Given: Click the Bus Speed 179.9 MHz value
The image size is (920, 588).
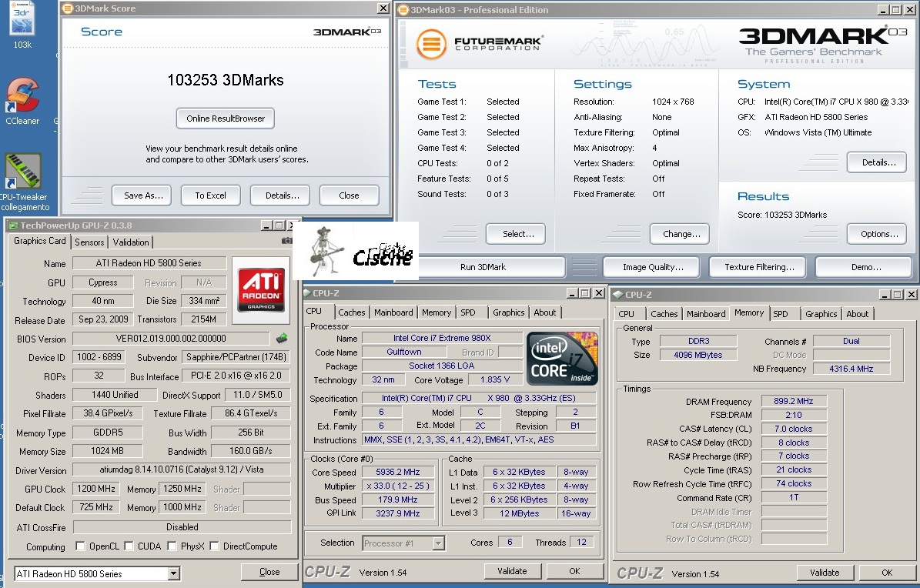Looking at the screenshot, I should pyautogui.click(x=398, y=500).
